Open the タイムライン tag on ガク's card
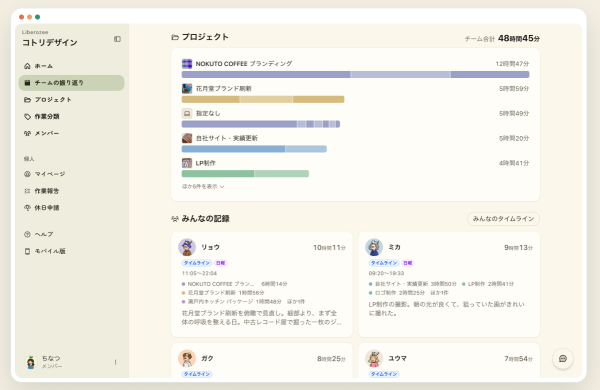The image size is (600, 390). (197, 374)
